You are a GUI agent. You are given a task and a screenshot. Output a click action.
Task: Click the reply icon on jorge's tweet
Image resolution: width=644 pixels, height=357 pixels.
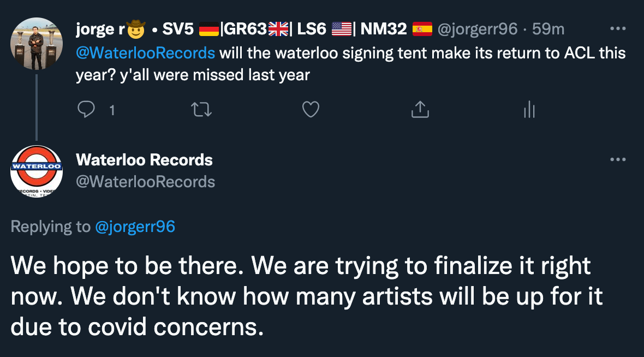[x=87, y=109]
